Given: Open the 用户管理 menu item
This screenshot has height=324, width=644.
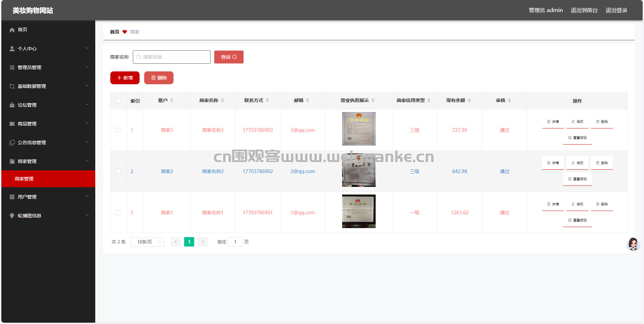Looking at the screenshot, I should [48, 197].
